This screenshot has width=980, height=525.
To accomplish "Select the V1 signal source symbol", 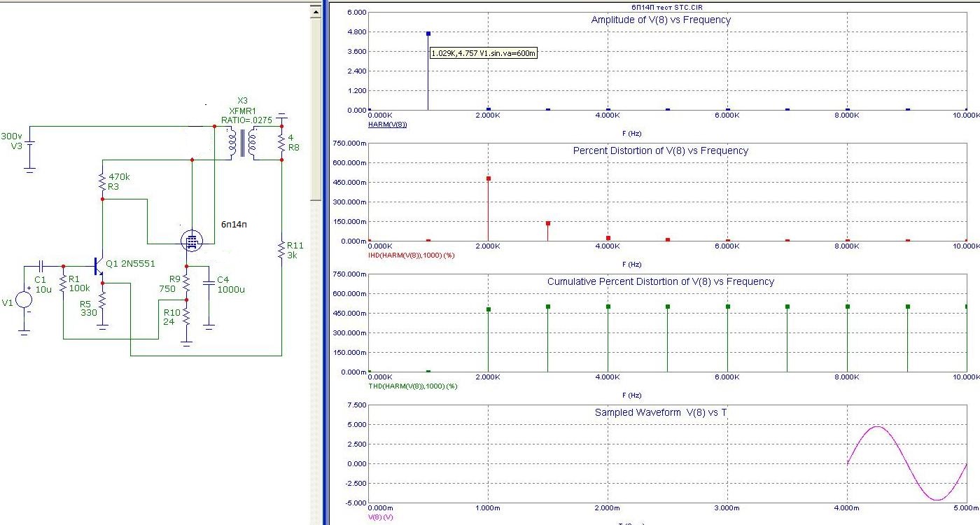I will tap(24, 300).
